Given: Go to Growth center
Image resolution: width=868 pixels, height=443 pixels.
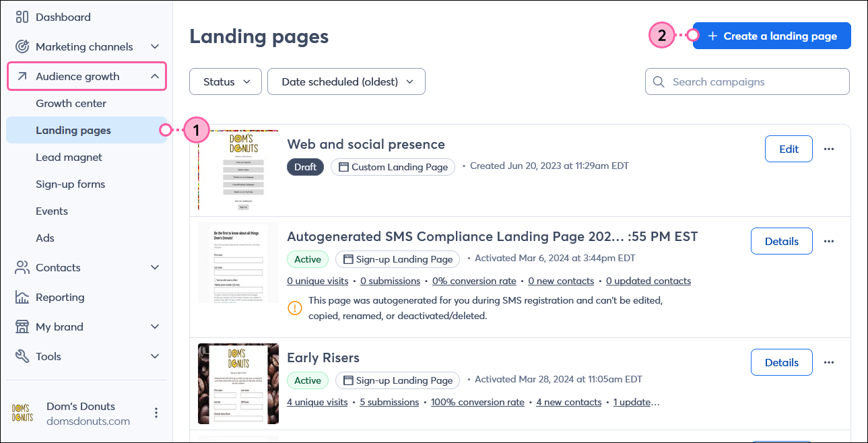Looking at the screenshot, I should [71, 103].
